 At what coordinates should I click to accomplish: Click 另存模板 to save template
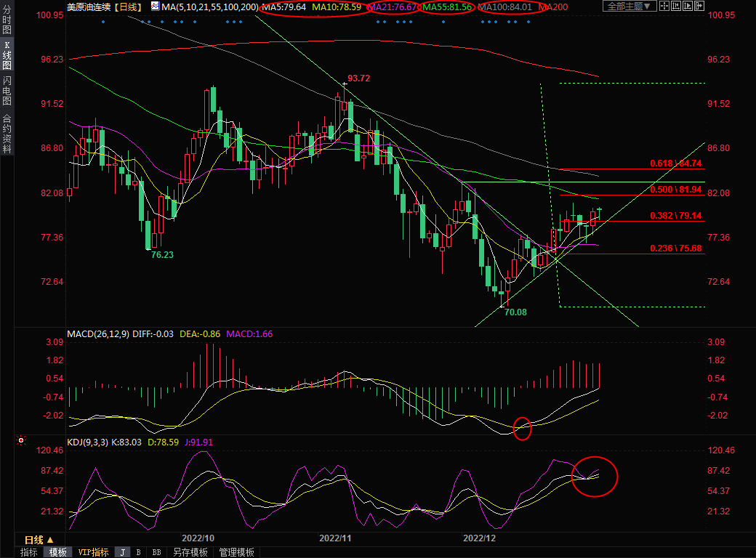pyautogui.click(x=190, y=552)
